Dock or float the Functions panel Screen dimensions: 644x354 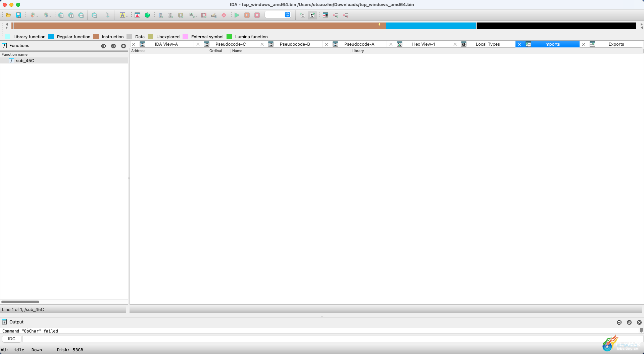coord(113,46)
